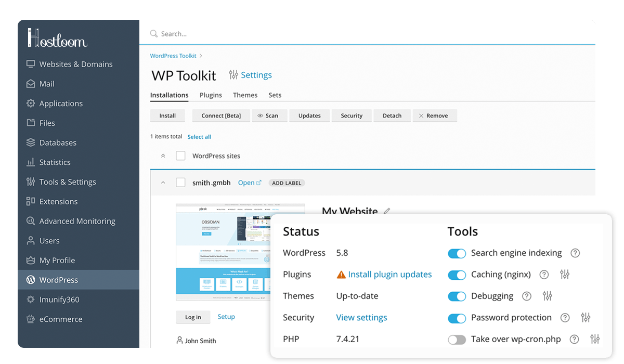Viewport: 624px width, 364px height.
Task: Click the My Profile ID card icon
Action: (x=31, y=260)
